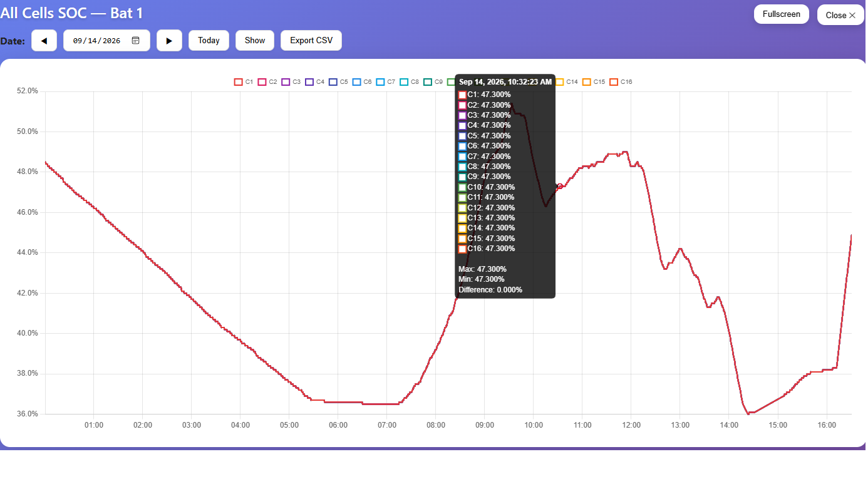Click the "08:00" x-axis label
Image resolution: width=868 pixels, height=479 pixels.
(436, 425)
